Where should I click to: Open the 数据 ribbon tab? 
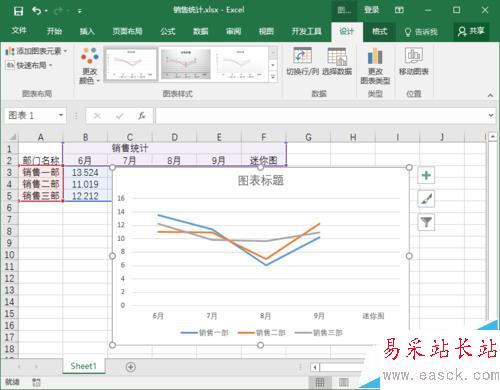click(201, 31)
